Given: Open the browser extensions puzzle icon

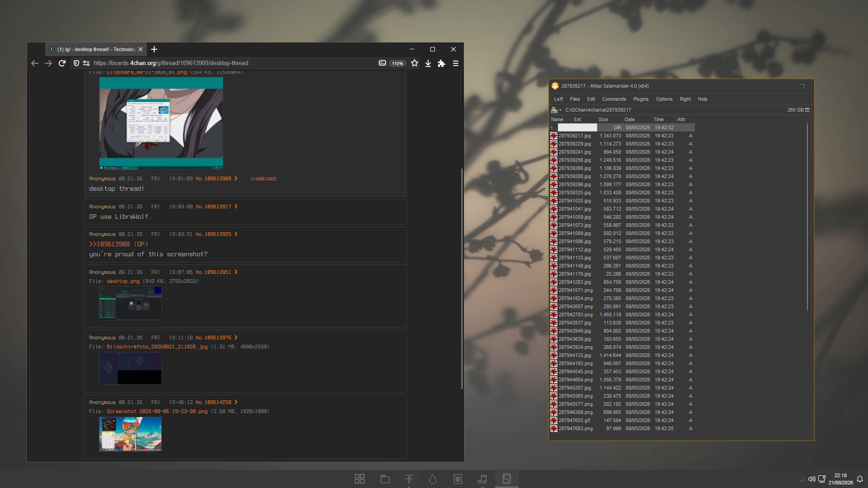Looking at the screenshot, I should coord(442,63).
